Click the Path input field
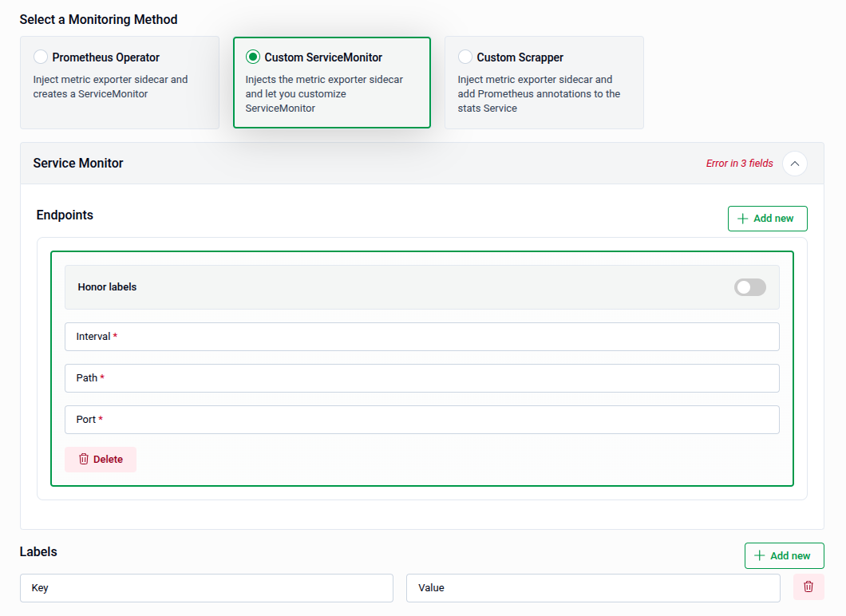Screen dimensions: 846x616 coord(421,377)
